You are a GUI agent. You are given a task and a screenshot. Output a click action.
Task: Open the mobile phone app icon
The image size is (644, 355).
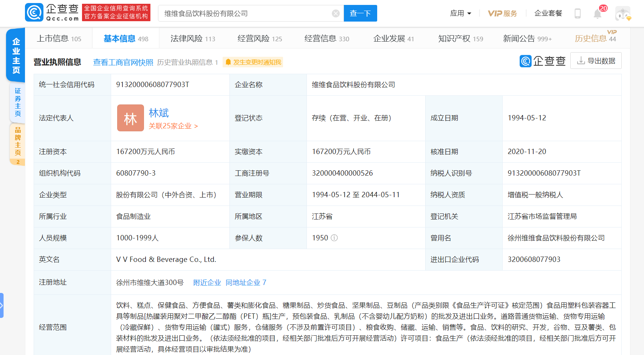[x=577, y=14]
